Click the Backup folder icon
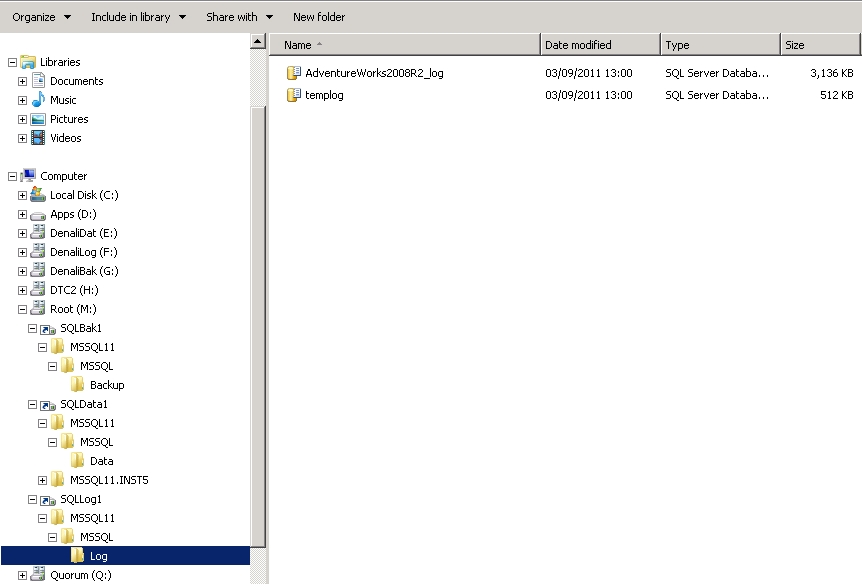This screenshot has width=862, height=584. click(x=78, y=384)
